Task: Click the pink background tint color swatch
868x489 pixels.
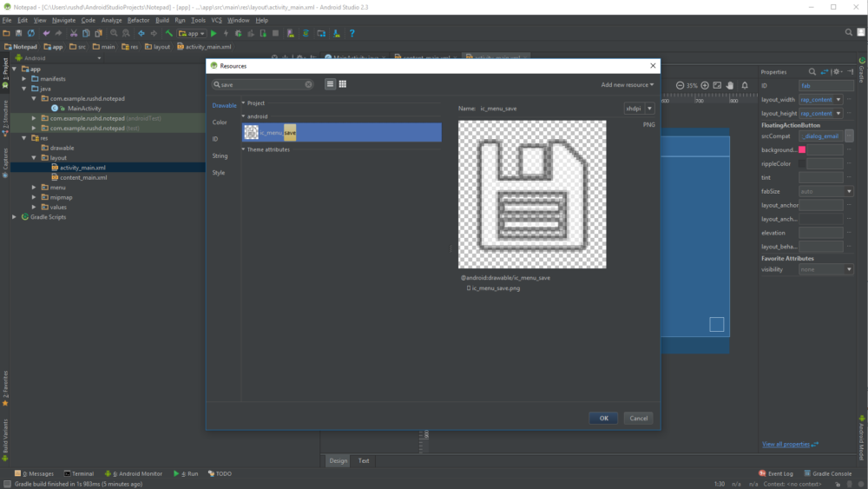Action: 802,150
